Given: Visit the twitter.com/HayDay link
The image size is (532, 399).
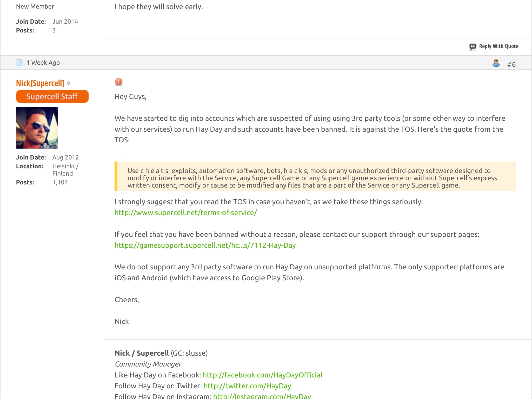Looking at the screenshot, I should click(x=247, y=386).
